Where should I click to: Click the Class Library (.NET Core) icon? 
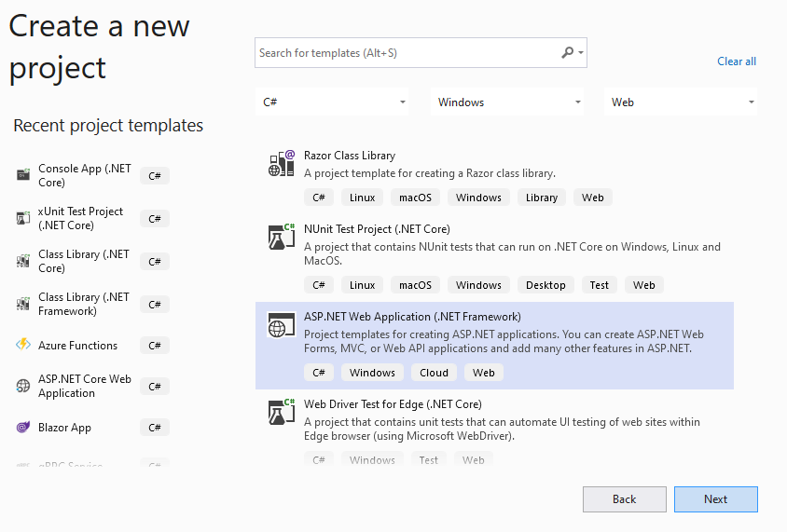pyautogui.click(x=23, y=261)
